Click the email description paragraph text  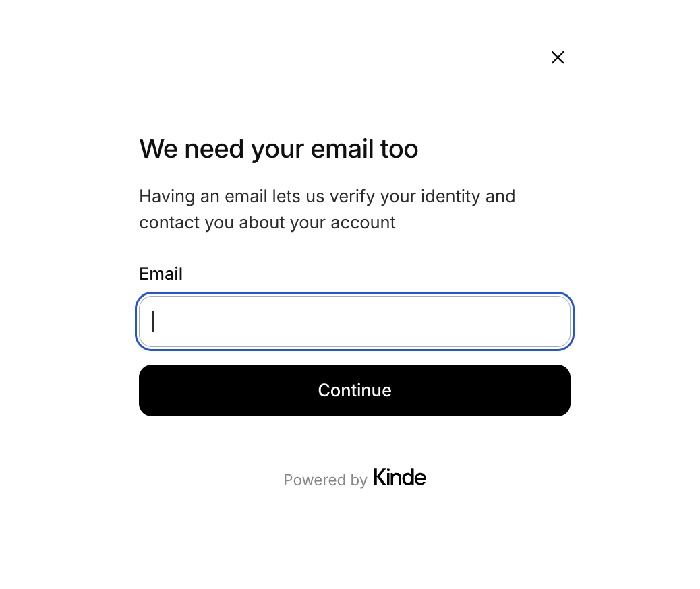click(327, 210)
